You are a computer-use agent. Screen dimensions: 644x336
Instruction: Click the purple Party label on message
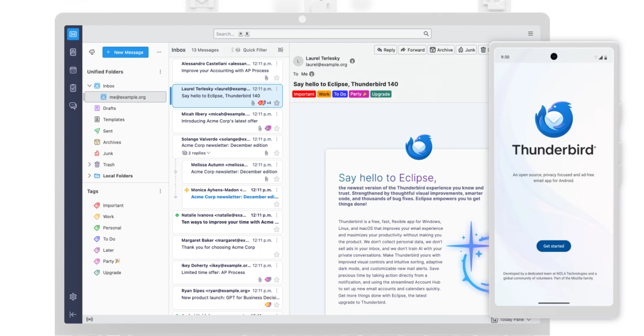358,94
